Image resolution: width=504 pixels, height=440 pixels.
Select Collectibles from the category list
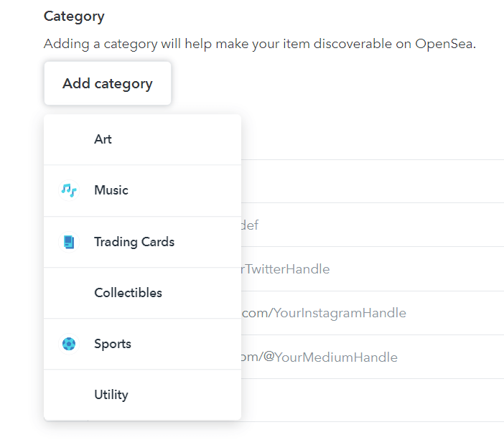pyautogui.click(x=128, y=293)
